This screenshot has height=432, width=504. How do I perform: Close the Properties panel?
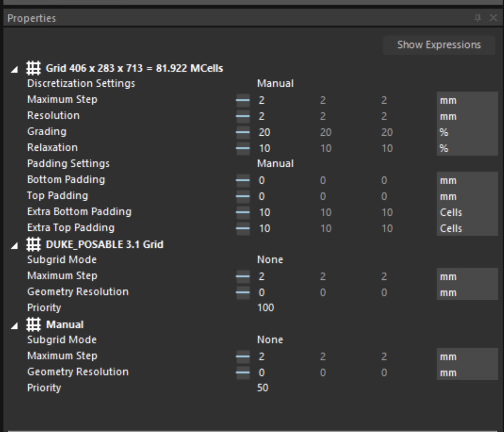click(x=493, y=18)
